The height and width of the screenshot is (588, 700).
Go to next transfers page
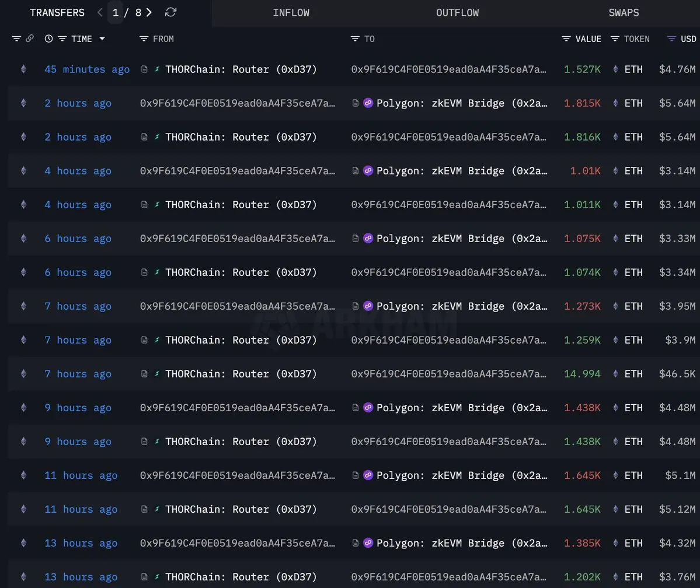[149, 12]
